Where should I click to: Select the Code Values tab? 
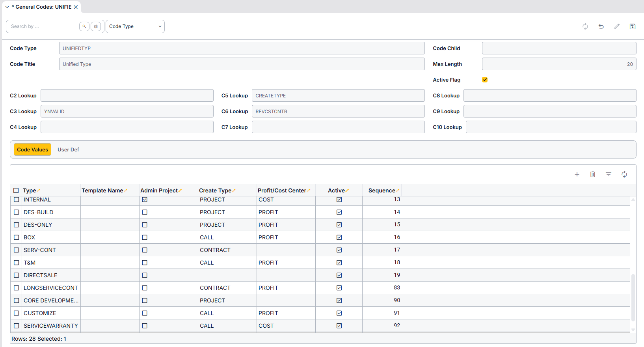coord(32,149)
